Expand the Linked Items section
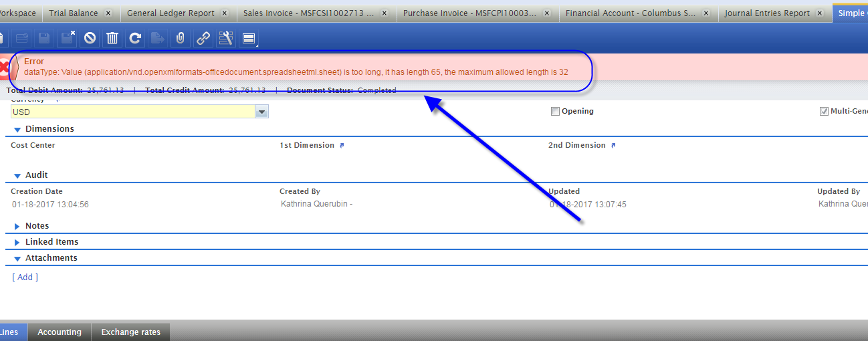The image size is (868, 341). pos(17,243)
